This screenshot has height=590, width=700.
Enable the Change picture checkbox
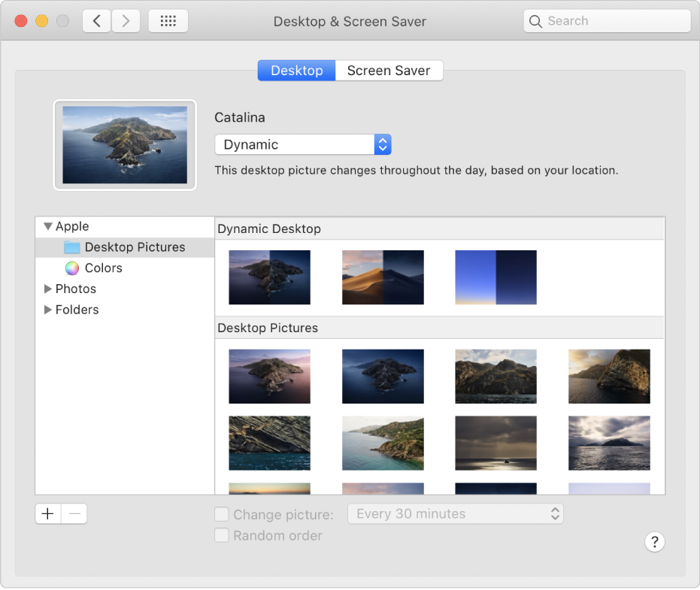click(222, 514)
